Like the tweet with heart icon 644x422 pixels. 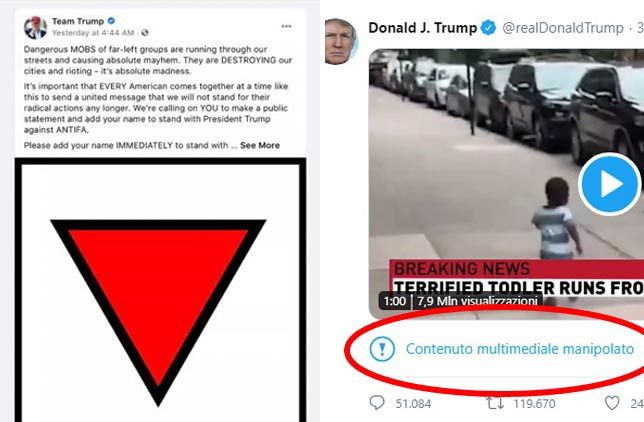pyautogui.click(x=612, y=403)
